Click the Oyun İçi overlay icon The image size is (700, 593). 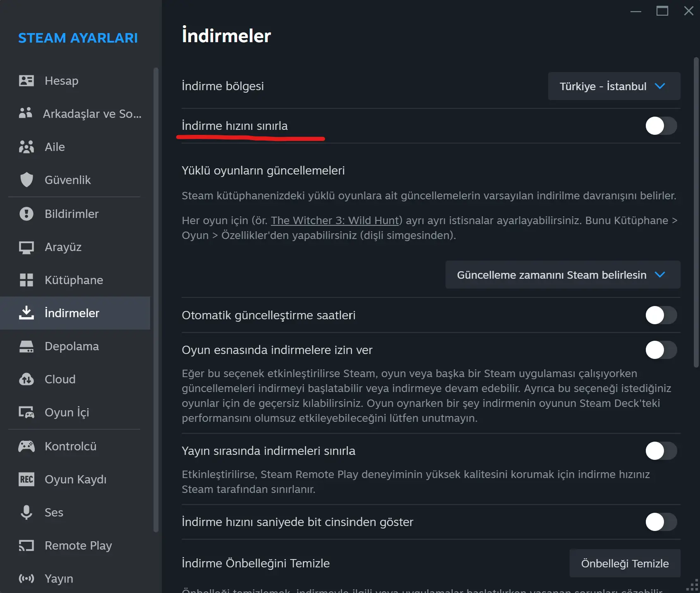(x=26, y=412)
